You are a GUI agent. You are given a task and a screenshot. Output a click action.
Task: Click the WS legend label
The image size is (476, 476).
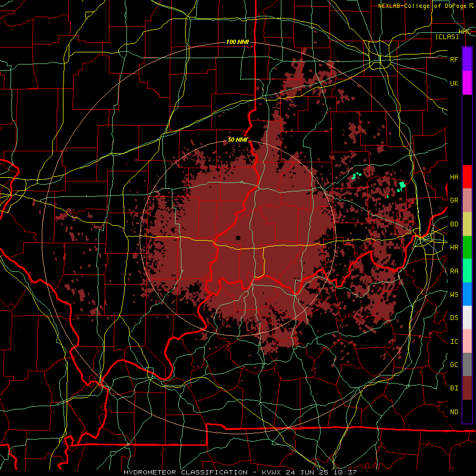[x=454, y=295]
